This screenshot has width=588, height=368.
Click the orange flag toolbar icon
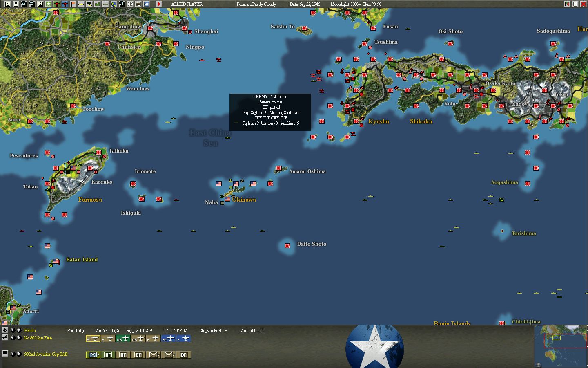[73, 4]
